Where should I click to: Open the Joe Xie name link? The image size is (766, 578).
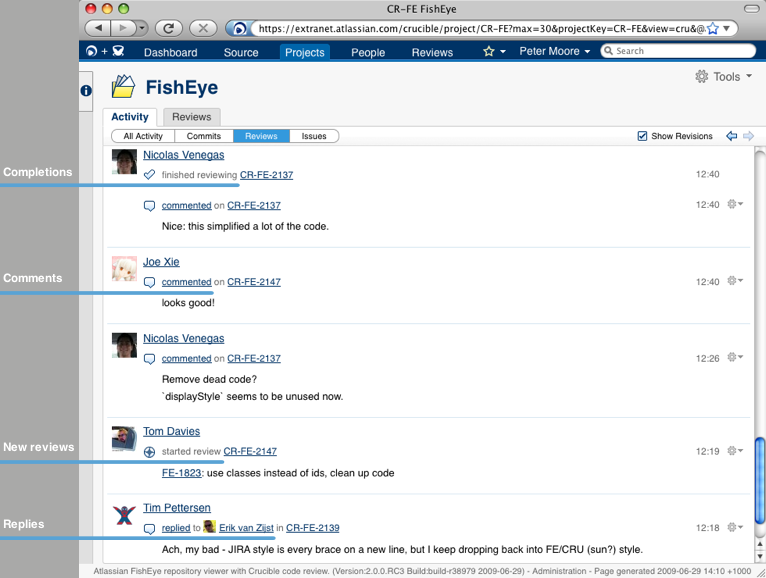pyautogui.click(x=161, y=262)
